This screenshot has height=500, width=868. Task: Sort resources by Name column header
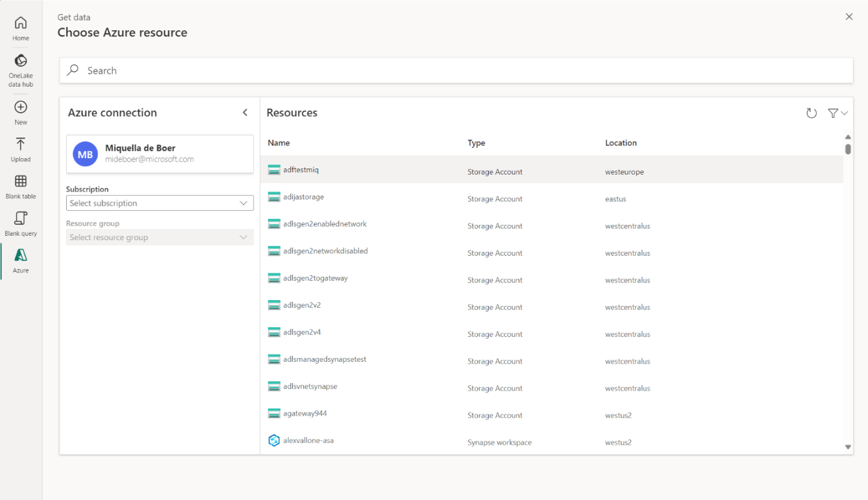279,143
